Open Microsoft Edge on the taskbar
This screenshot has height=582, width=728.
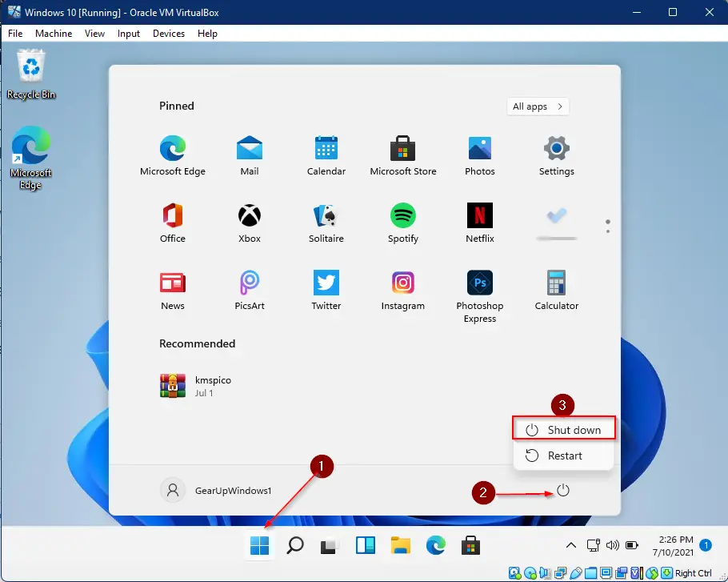click(435, 545)
